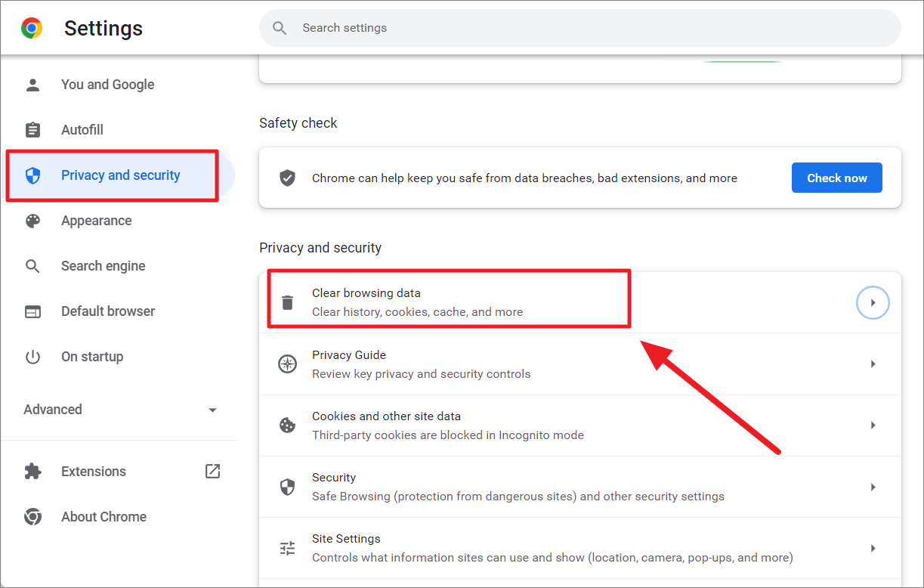Click the arrow on Cookies and other site data
This screenshot has width=924, height=588.
(x=873, y=426)
